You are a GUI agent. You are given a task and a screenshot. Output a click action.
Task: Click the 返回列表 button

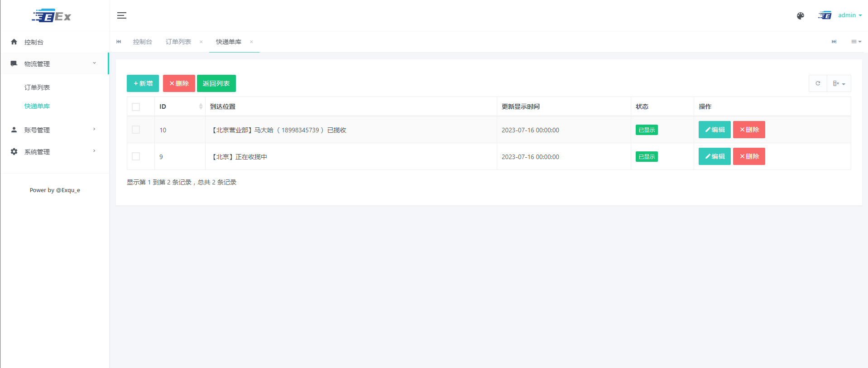pos(216,83)
